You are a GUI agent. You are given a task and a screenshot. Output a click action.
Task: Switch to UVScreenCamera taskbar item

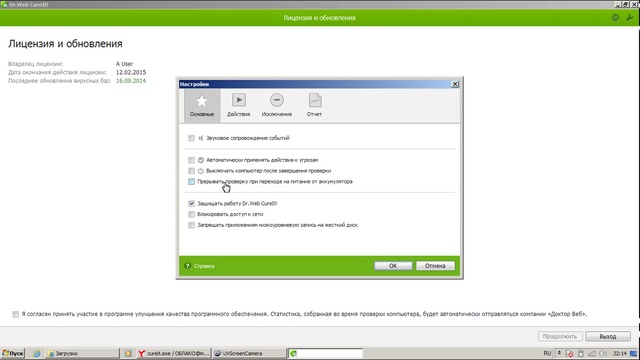[x=249, y=353]
